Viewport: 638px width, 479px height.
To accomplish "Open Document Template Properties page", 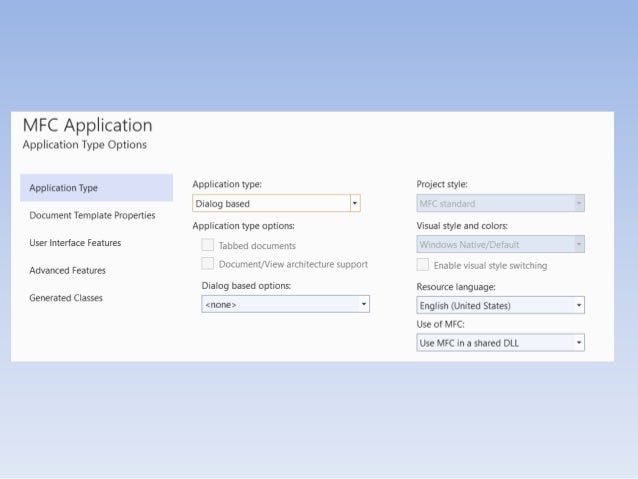I will 92,215.
